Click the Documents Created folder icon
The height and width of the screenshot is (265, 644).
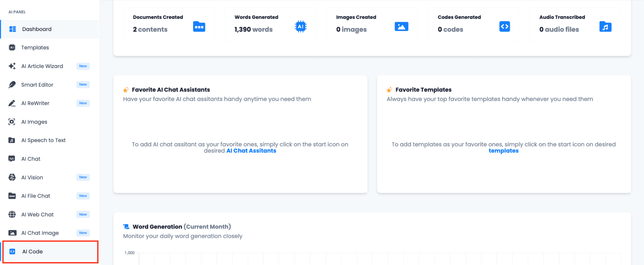click(199, 27)
